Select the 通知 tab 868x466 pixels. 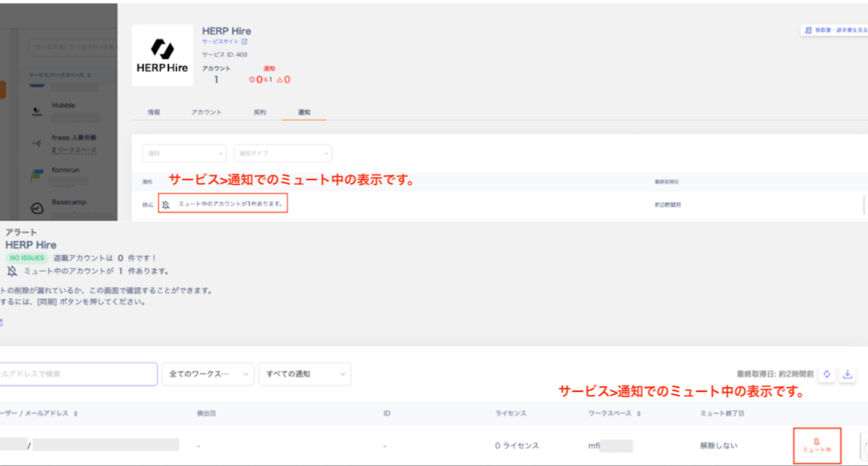(304, 112)
